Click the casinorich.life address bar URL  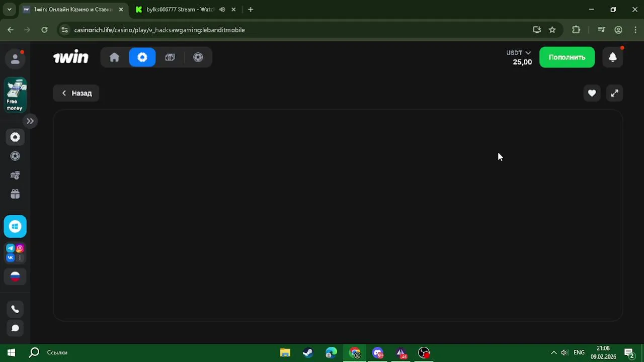[159, 30]
